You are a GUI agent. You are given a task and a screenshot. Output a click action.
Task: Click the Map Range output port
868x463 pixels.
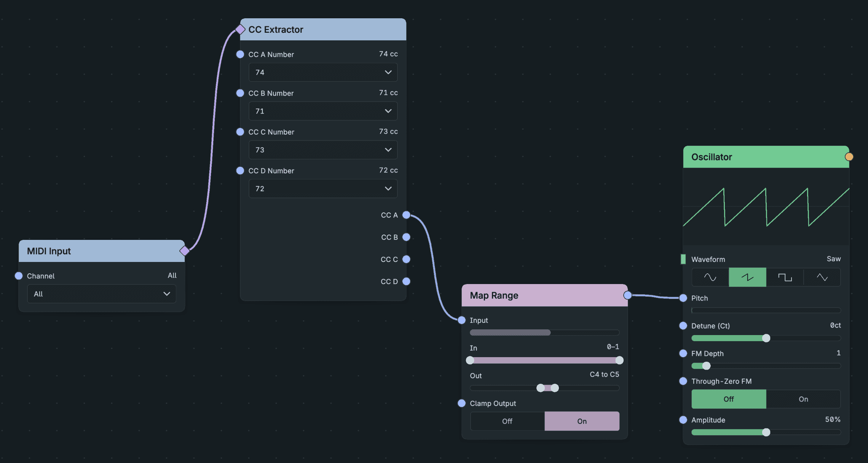click(x=627, y=295)
